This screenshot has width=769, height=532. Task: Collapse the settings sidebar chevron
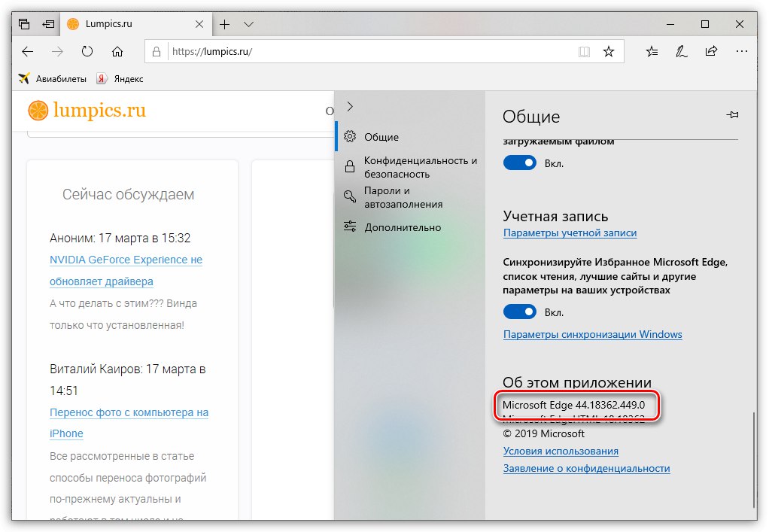[x=350, y=106]
